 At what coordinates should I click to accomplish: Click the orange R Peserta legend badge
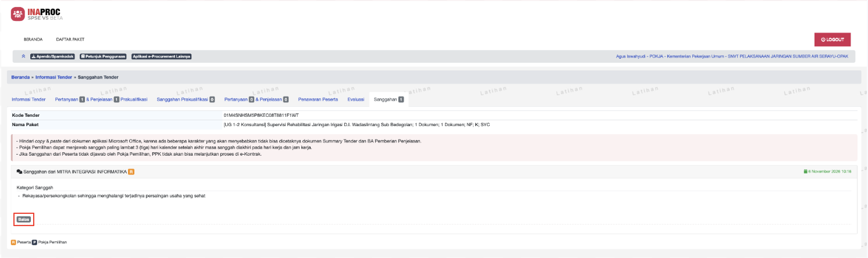[x=13, y=242]
